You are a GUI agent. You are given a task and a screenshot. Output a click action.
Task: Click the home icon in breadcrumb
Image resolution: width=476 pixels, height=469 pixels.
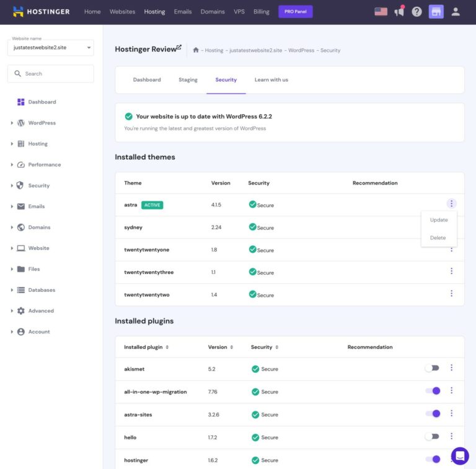(196, 50)
